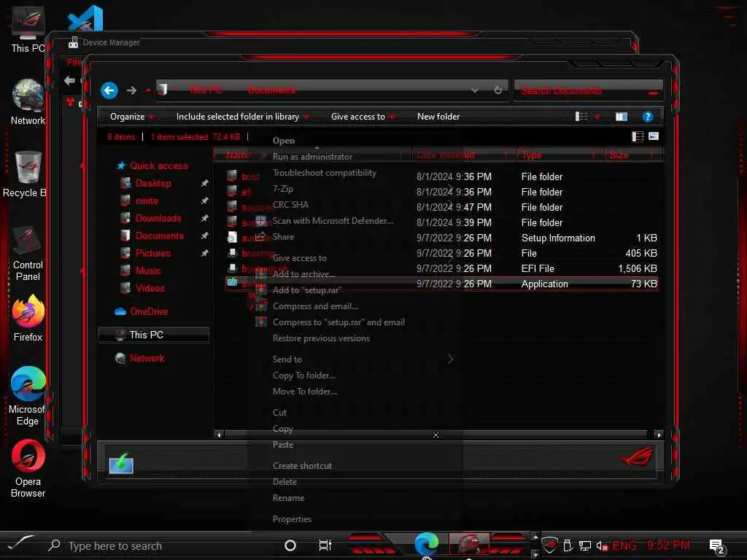747x560 pixels.
Task: Open the Start menu ROG button
Action: click(x=20, y=542)
